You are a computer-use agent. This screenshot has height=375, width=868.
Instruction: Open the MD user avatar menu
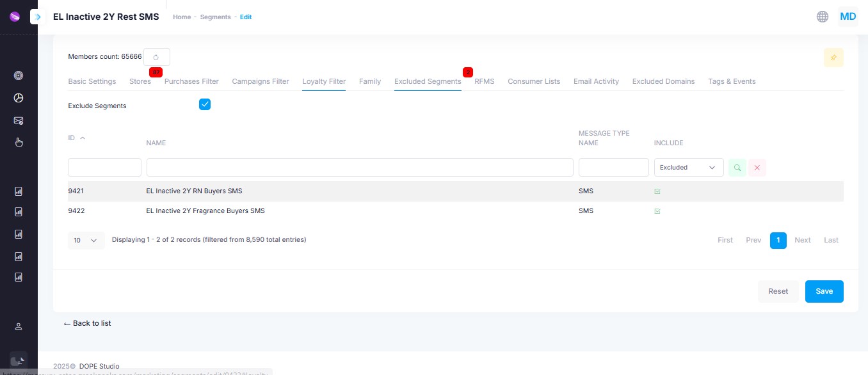click(x=848, y=17)
